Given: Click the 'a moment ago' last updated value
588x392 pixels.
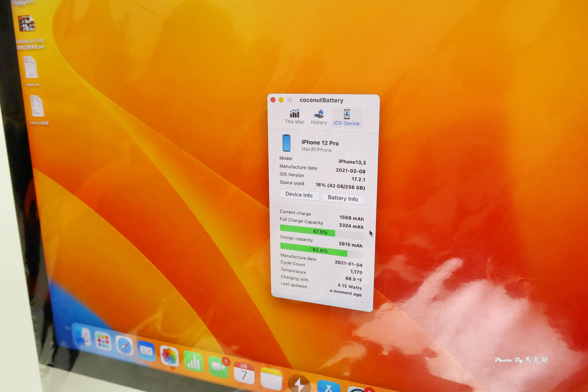Looking at the screenshot, I should pyautogui.click(x=345, y=293).
